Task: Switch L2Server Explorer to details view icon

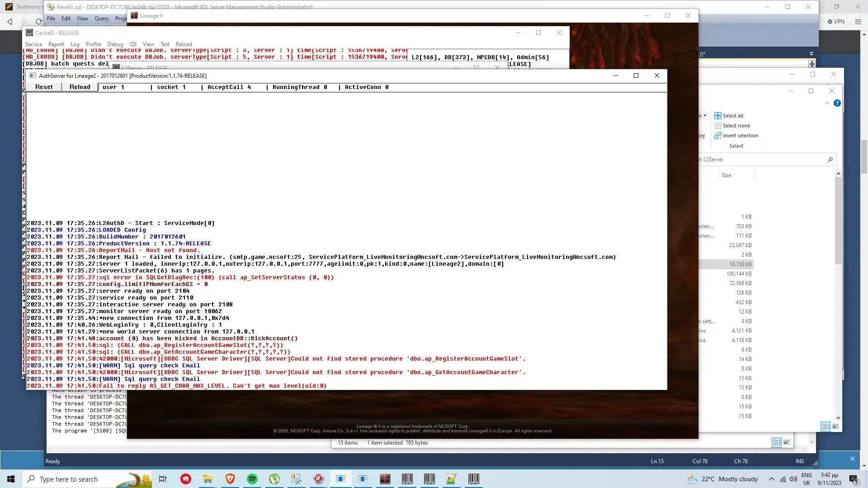Action: pyautogui.click(x=826, y=427)
